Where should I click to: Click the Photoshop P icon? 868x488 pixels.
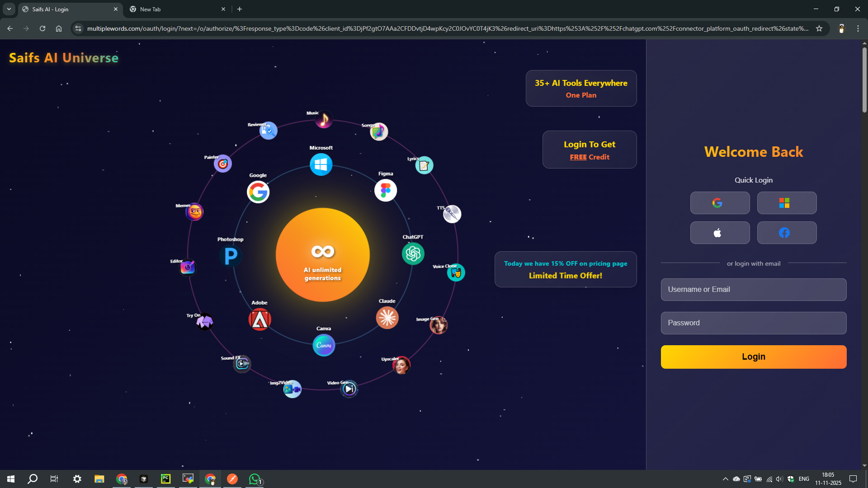pyautogui.click(x=231, y=256)
